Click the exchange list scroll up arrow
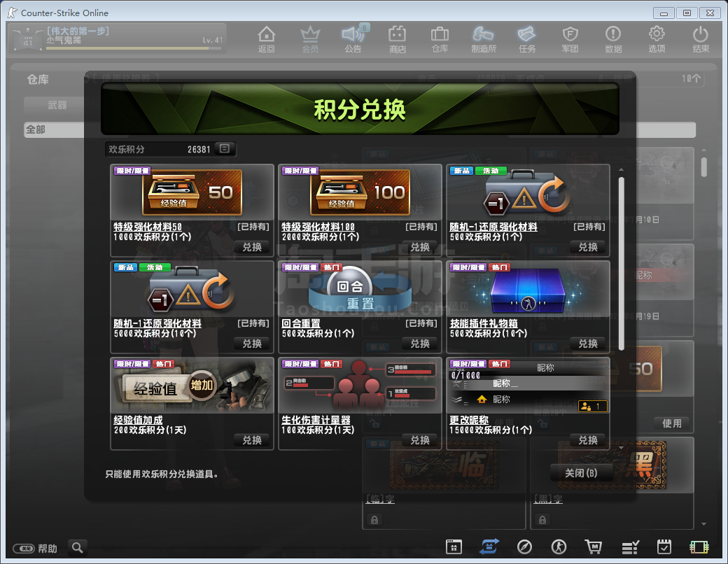 click(x=621, y=170)
